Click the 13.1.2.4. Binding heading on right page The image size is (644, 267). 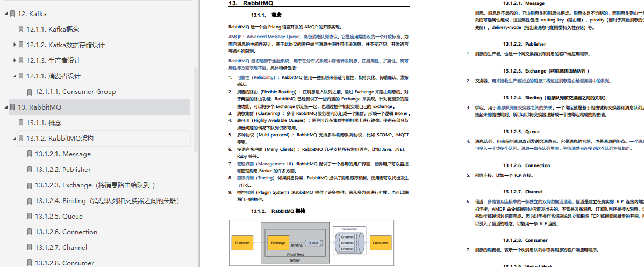[554, 98]
